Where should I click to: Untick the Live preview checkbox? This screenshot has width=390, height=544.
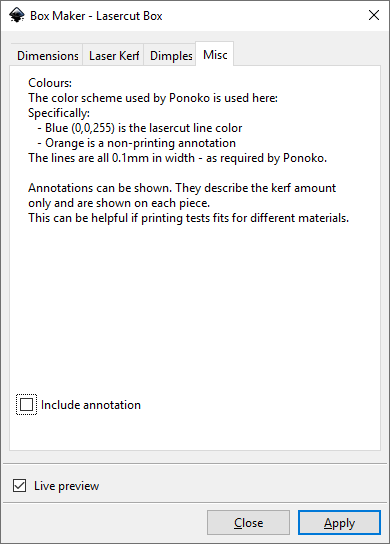point(19,486)
